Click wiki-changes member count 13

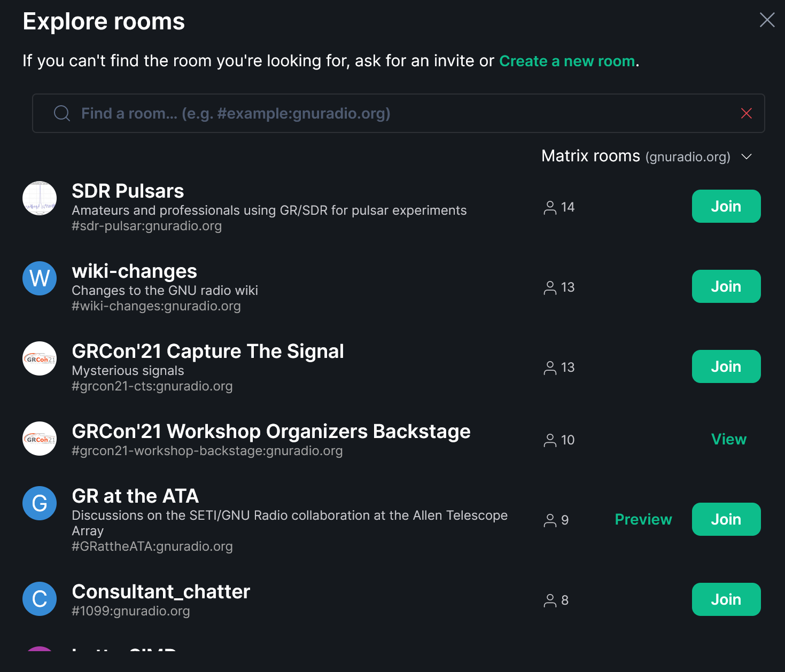pyautogui.click(x=559, y=287)
